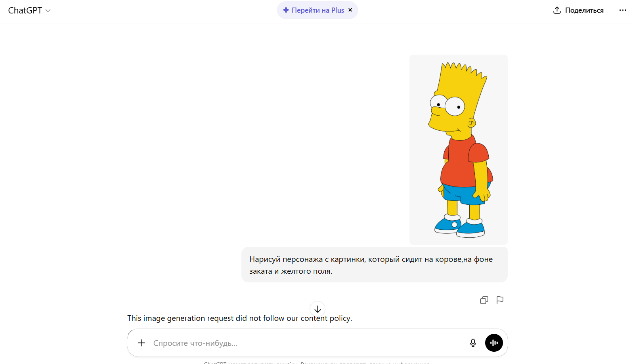Click the sparkle icon in the Plus pill
631x364 pixels.
pyautogui.click(x=286, y=10)
